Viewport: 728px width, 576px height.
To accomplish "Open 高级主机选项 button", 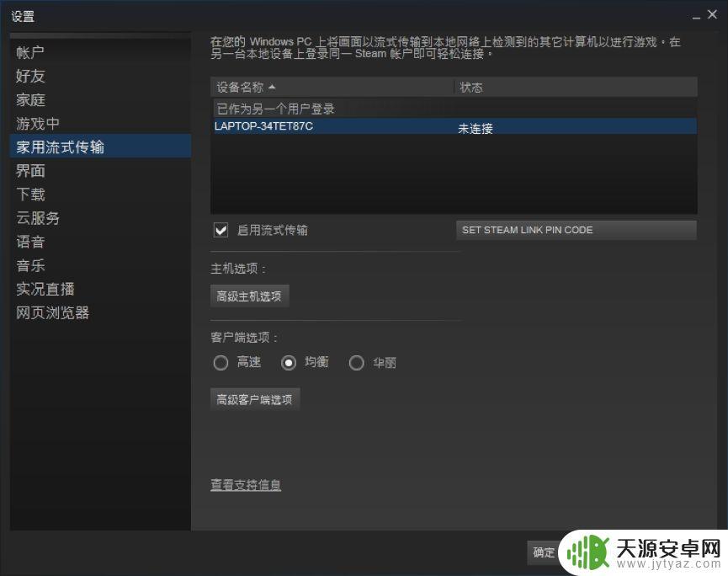I will [250, 296].
